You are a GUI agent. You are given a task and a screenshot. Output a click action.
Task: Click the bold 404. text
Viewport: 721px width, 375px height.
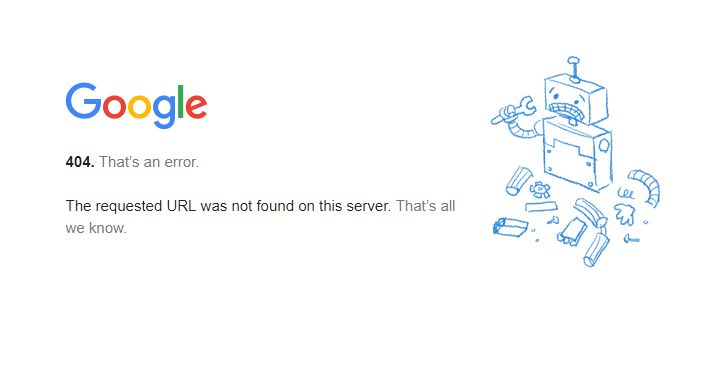click(x=80, y=162)
